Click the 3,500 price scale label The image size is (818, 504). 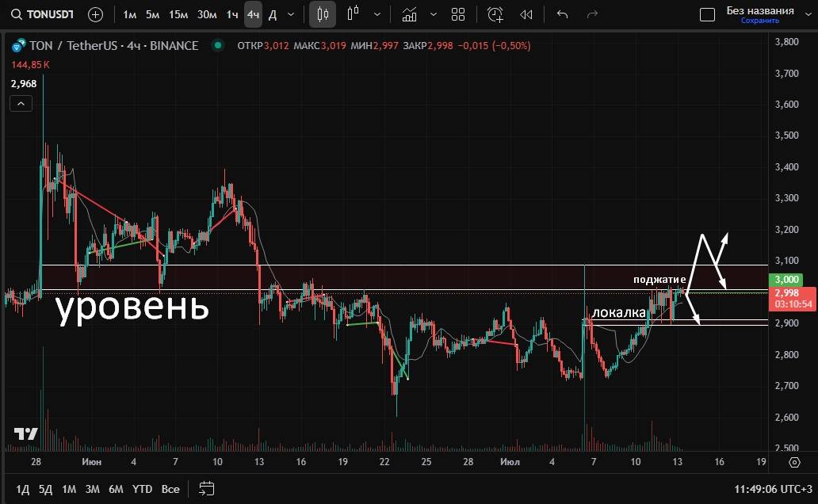(787, 136)
